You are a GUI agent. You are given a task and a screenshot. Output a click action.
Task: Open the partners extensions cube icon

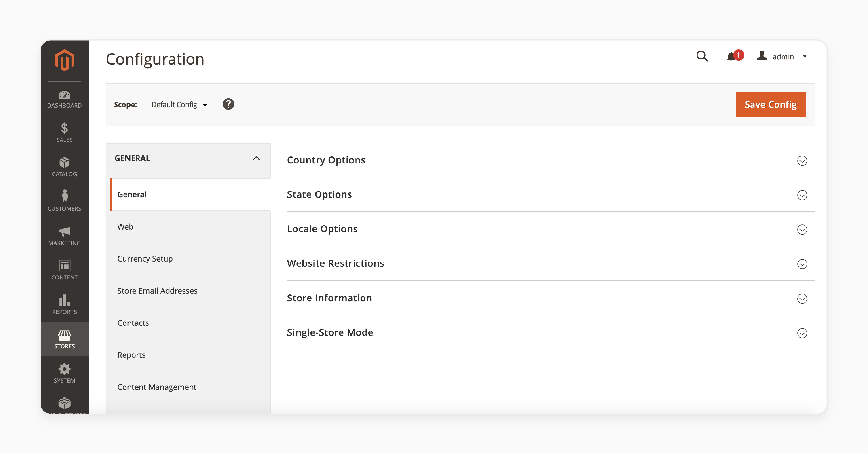(64, 403)
